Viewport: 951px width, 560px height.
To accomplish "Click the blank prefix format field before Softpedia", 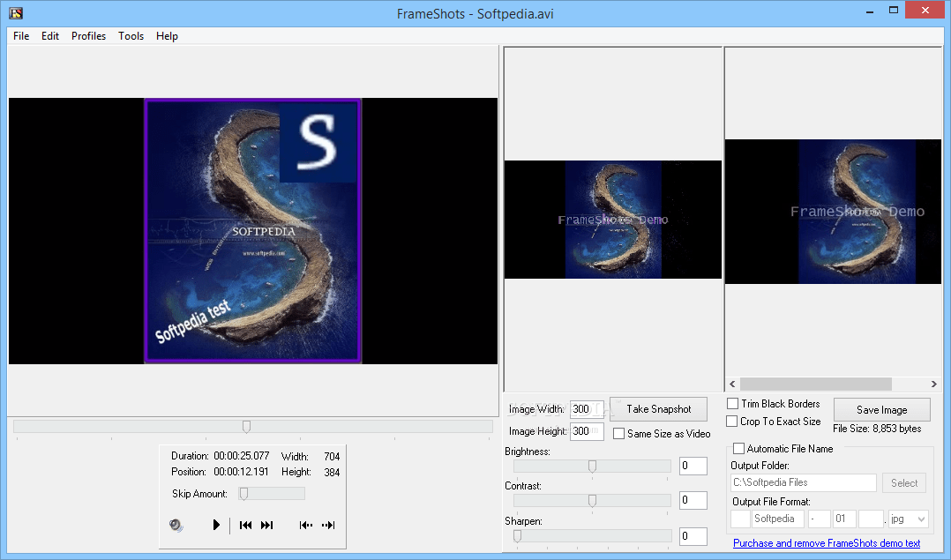I will (x=740, y=519).
